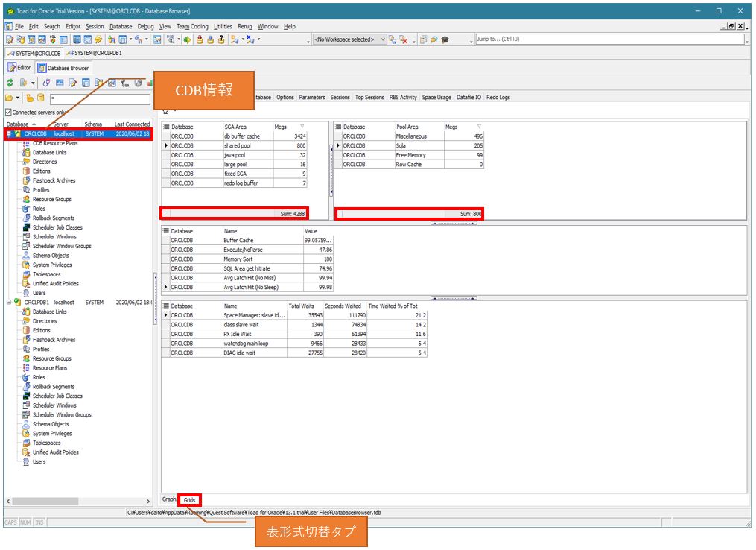The height and width of the screenshot is (550, 756).
Task: Open filter triangle on SGA grid Megs column
Action: (302, 127)
